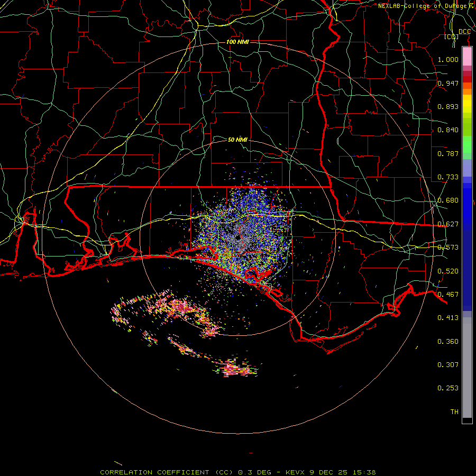The height and width of the screenshot is (476, 476).
Task: Click the black radar site center dot
Action: click(237, 239)
